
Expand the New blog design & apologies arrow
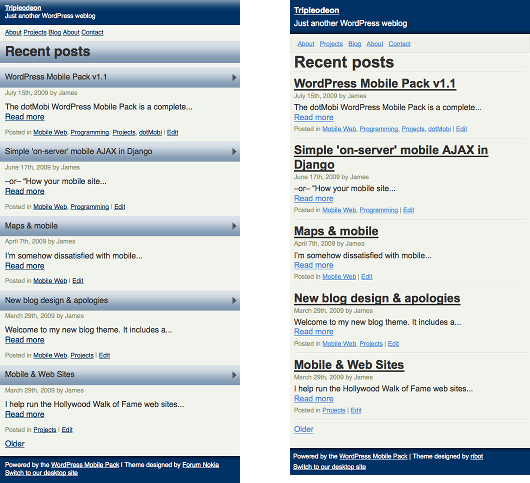coord(234,300)
